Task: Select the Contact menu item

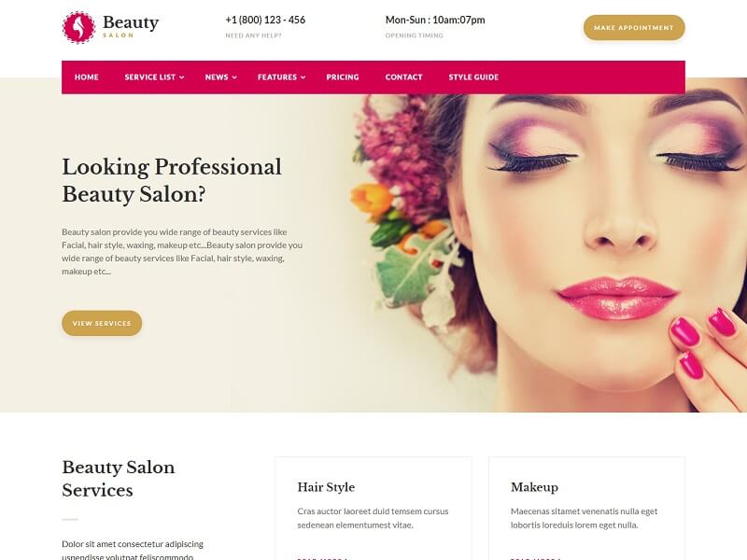Action: pyautogui.click(x=403, y=77)
